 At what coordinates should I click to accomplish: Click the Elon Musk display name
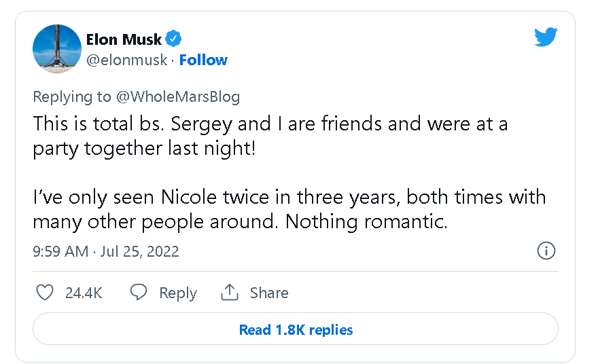coord(124,39)
